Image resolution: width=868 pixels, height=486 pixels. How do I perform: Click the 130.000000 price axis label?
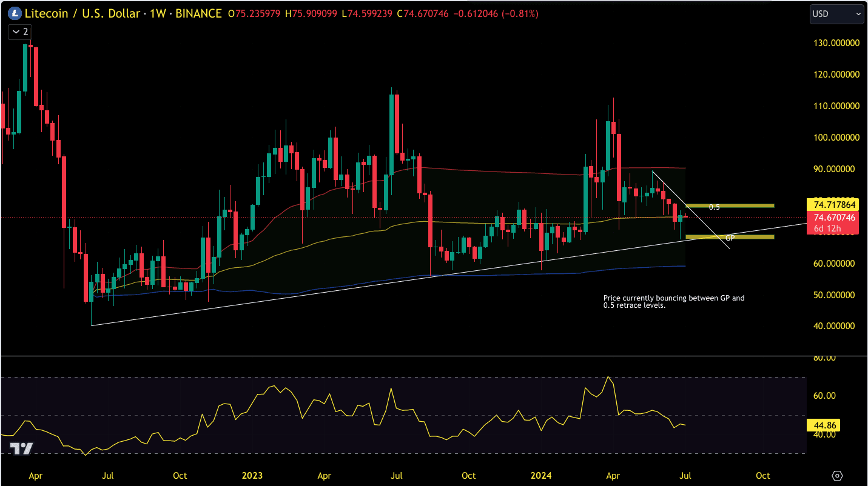pos(836,43)
